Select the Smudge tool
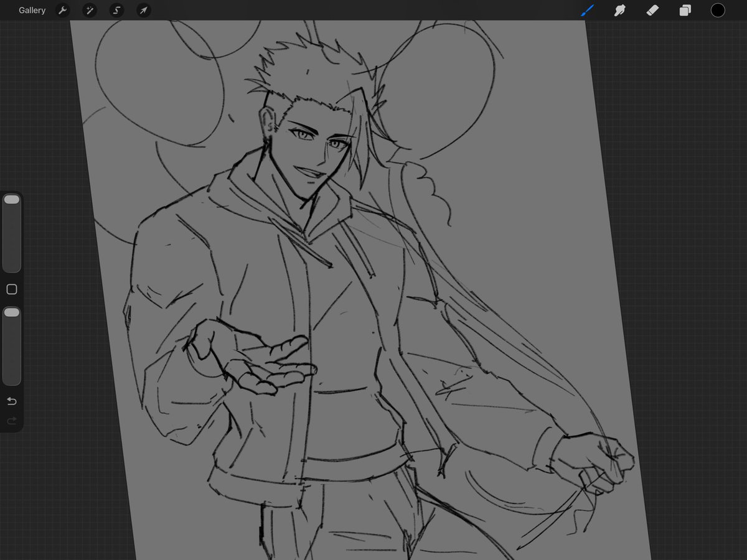This screenshot has width=747, height=560. pos(620,10)
